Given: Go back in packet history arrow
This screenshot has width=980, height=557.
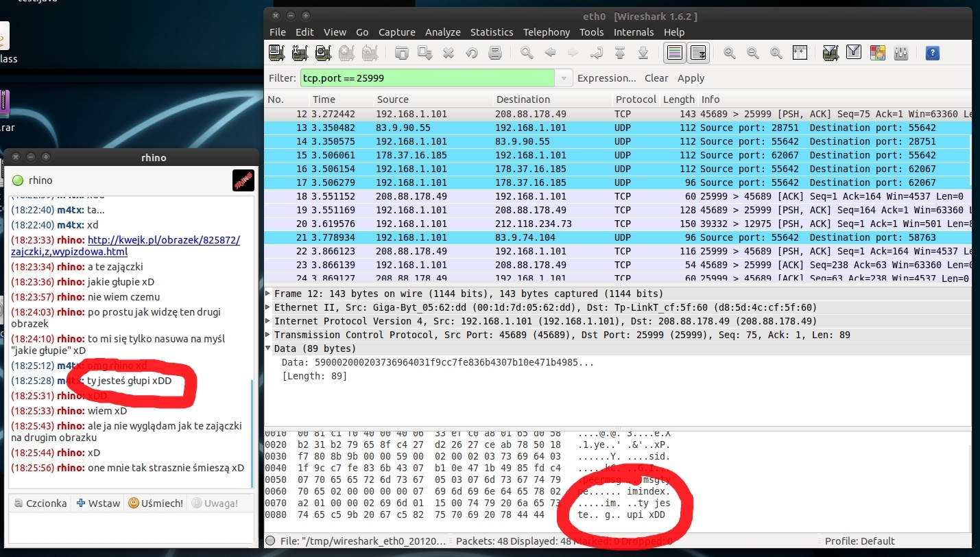Looking at the screenshot, I should [550, 53].
